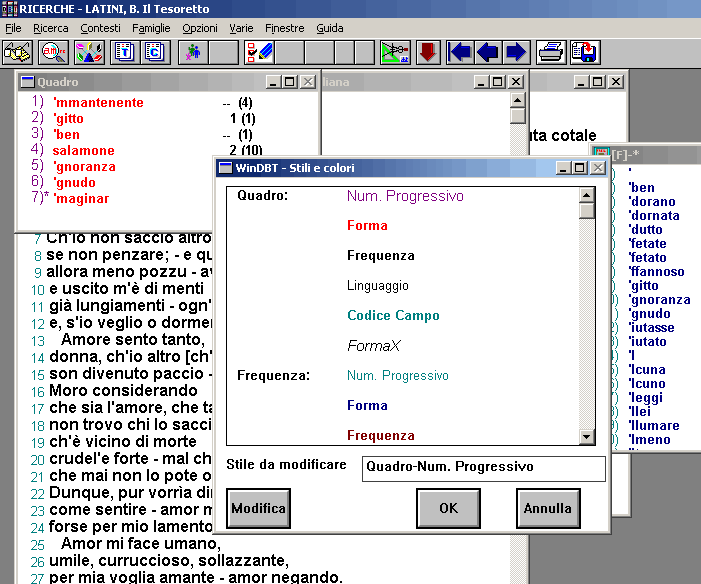Click the styles list scrollbar thumb
The image size is (701, 584).
click(x=587, y=211)
